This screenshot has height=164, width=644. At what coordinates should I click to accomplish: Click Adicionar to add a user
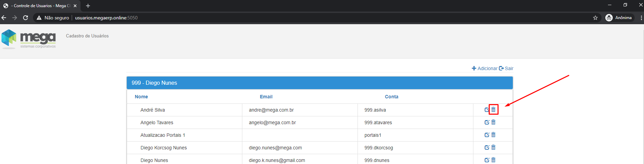(485, 68)
